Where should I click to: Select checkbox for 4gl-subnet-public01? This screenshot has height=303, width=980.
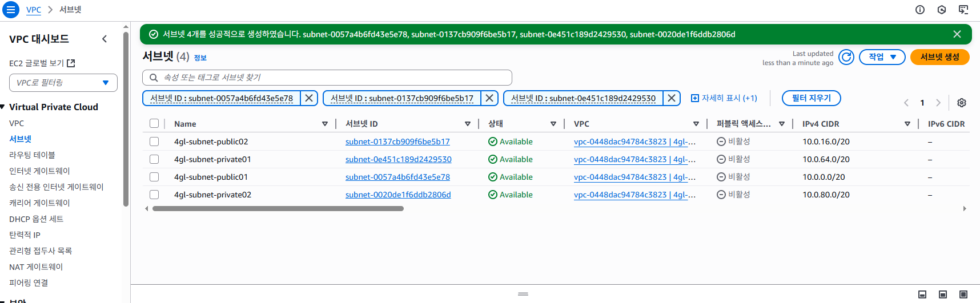(154, 177)
